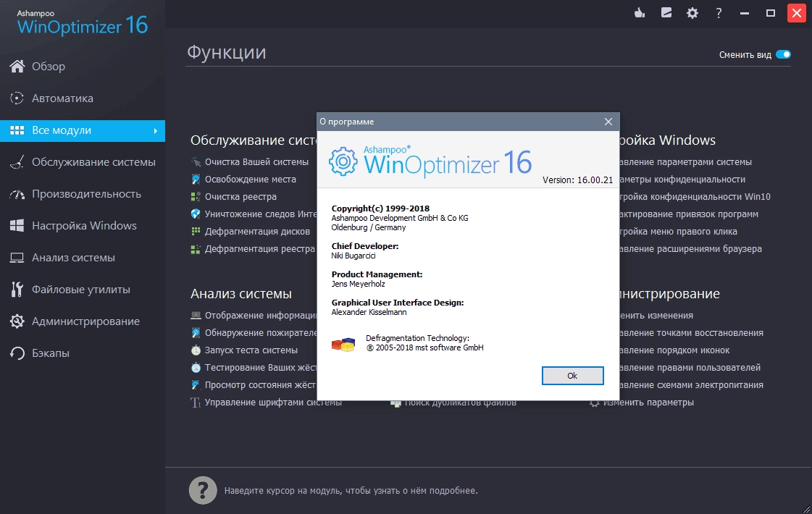Click the monitor icon for Анализ системы
Screen dimensions: 812x514
click(x=17, y=258)
